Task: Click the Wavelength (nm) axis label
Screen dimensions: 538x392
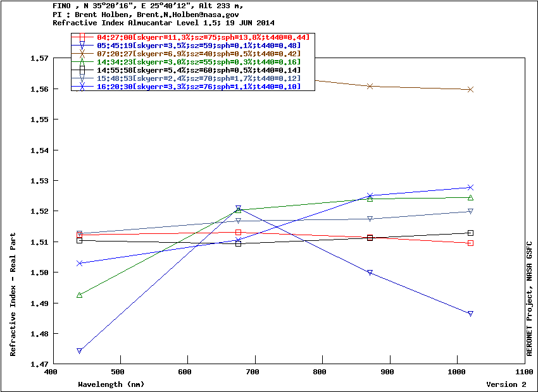Action: point(111,384)
